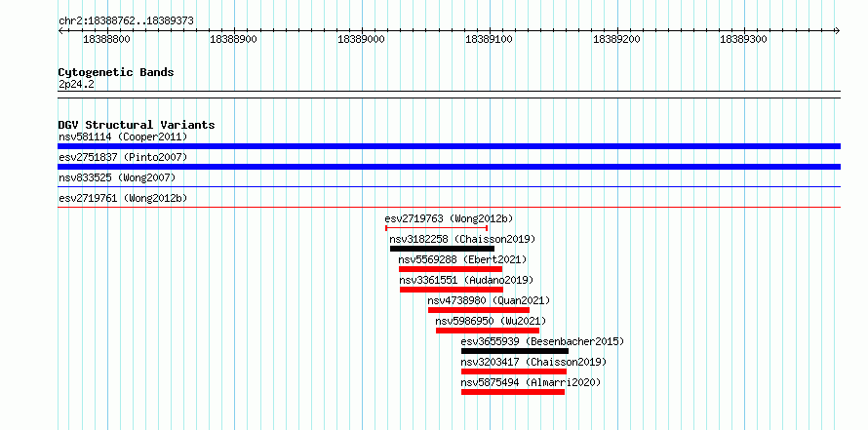Select the blue bar under nsv581114
868x430 pixels.
tap(449, 146)
